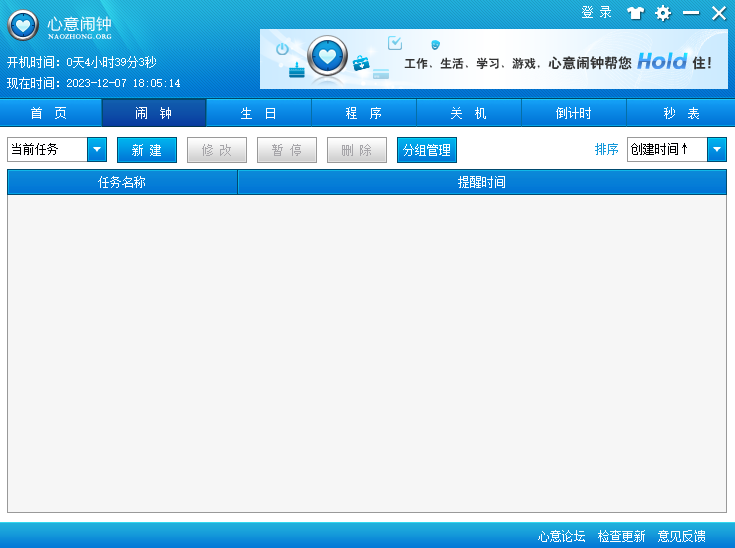This screenshot has width=735, height=548.
Task: Create a new alarm with 新建
Action: point(147,150)
